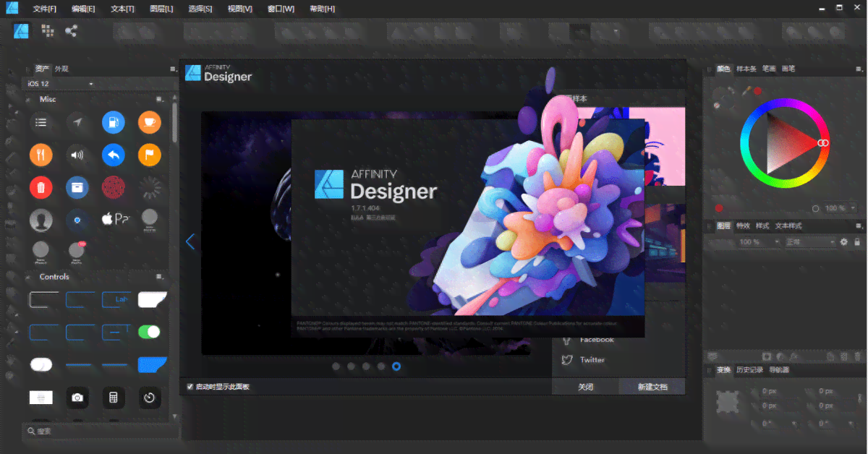
Task: Open the assets panel options menu
Action: click(172, 69)
